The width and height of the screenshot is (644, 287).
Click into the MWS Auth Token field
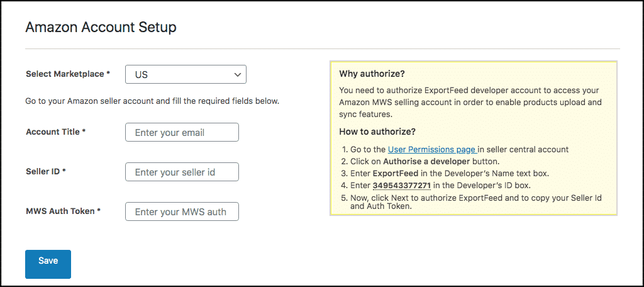pyautogui.click(x=182, y=211)
